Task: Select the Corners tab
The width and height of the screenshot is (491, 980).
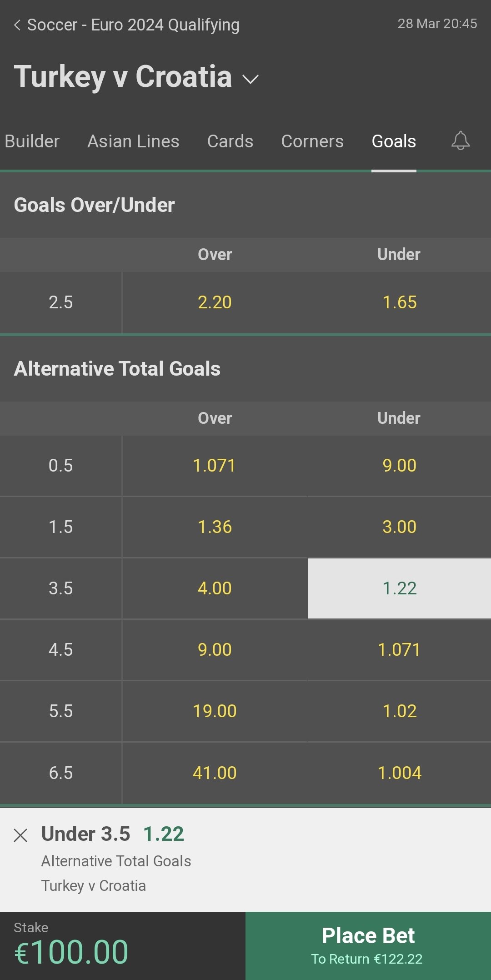Action: click(x=312, y=141)
